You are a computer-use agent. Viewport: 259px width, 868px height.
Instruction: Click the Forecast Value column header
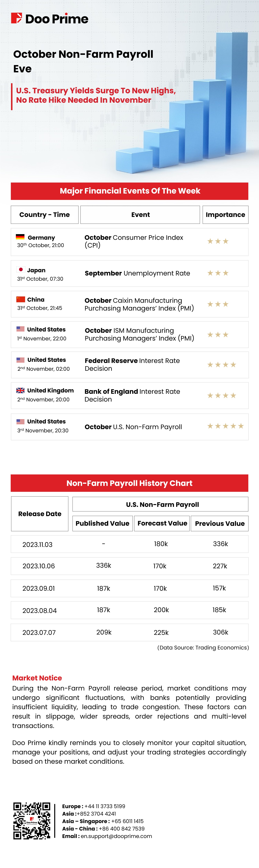click(162, 523)
